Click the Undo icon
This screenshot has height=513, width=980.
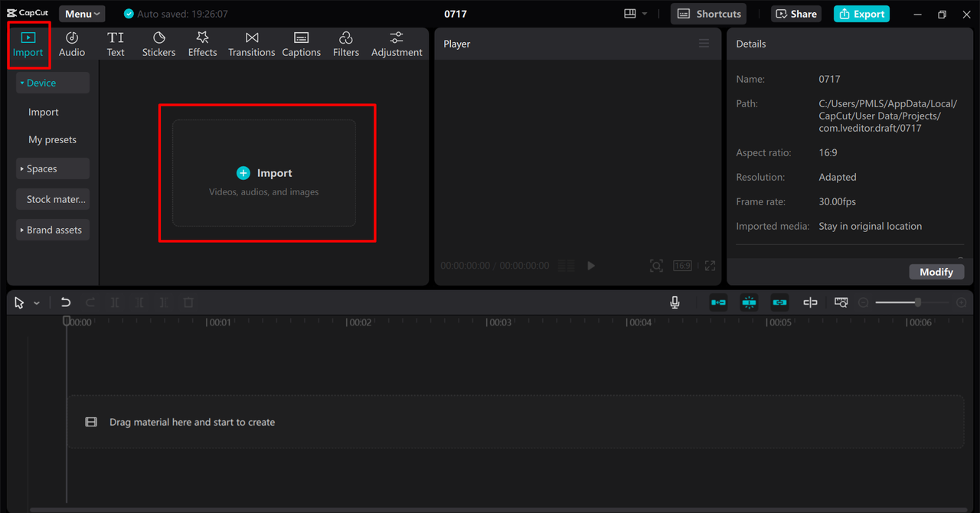tap(66, 302)
